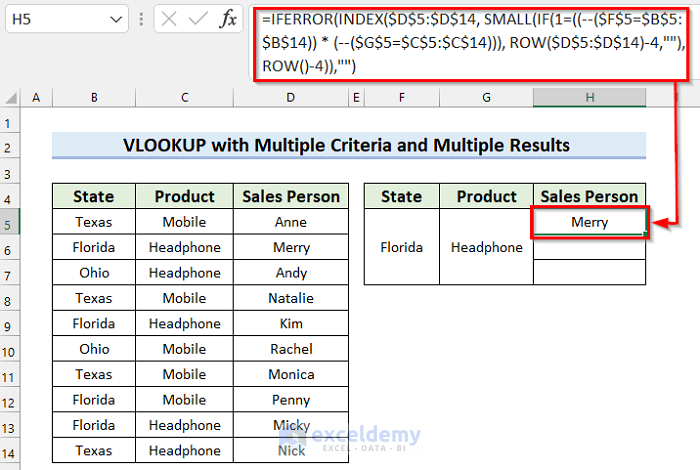The height and width of the screenshot is (470, 700).
Task: Select 'Texas' in row 14
Action: point(94,450)
